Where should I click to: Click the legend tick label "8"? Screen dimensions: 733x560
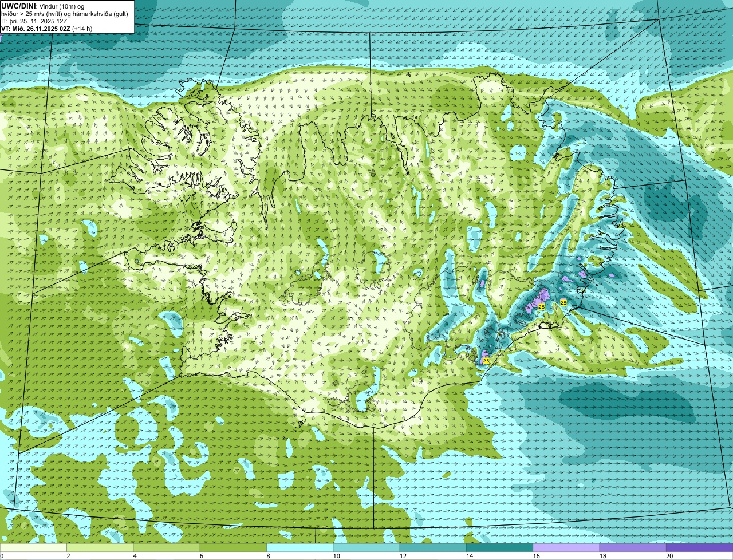[x=268, y=556]
